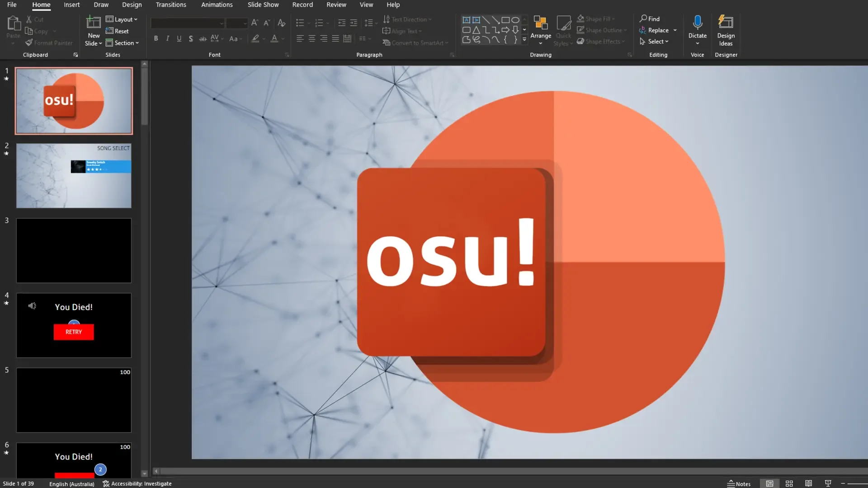Switch to the Insert tab

click(71, 5)
